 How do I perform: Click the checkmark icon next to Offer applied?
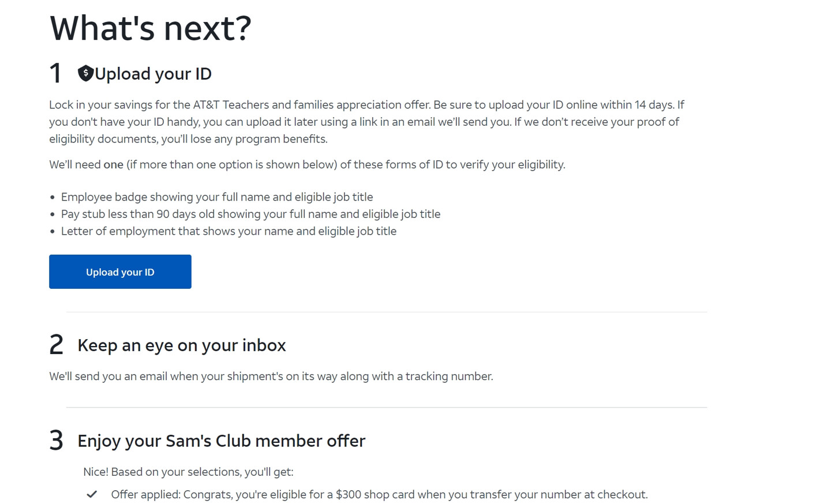pos(92,494)
